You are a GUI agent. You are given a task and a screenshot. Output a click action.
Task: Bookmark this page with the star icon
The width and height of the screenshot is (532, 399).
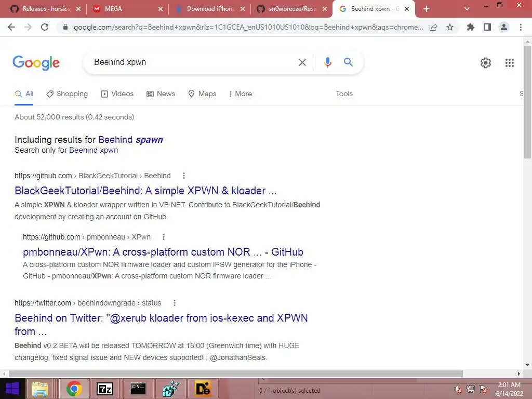click(x=450, y=27)
